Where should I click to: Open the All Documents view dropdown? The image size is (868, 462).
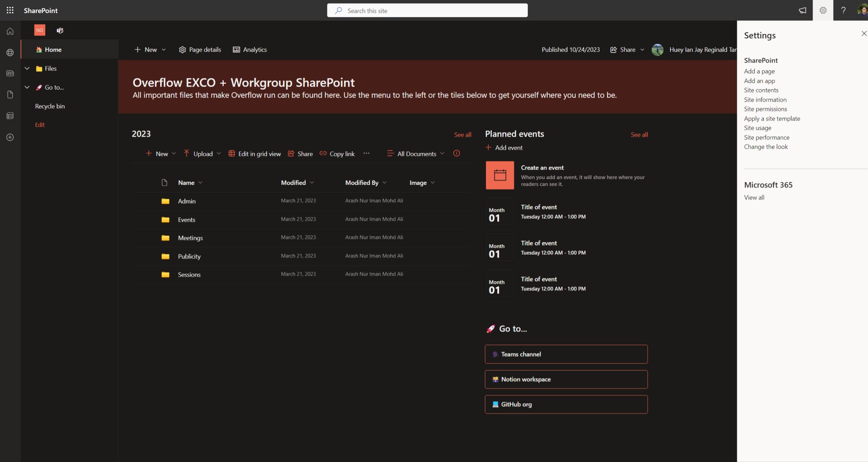click(x=416, y=154)
